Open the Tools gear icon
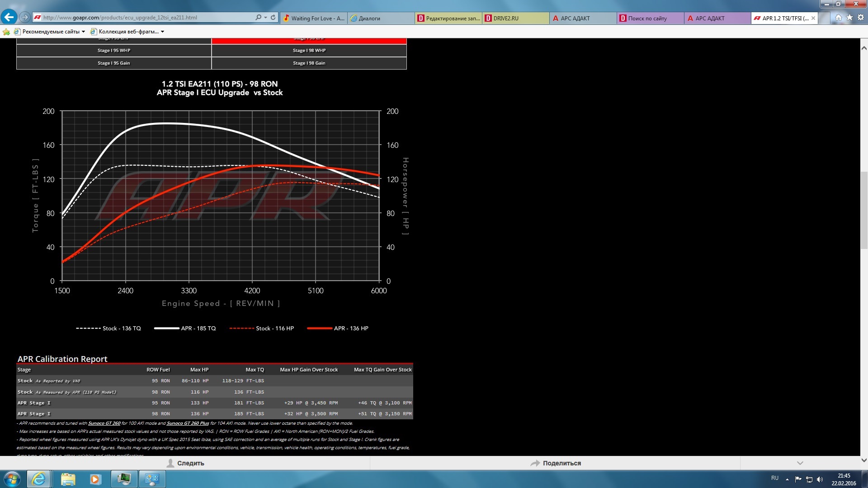Screen dimensions: 868x488 (861, 18)
